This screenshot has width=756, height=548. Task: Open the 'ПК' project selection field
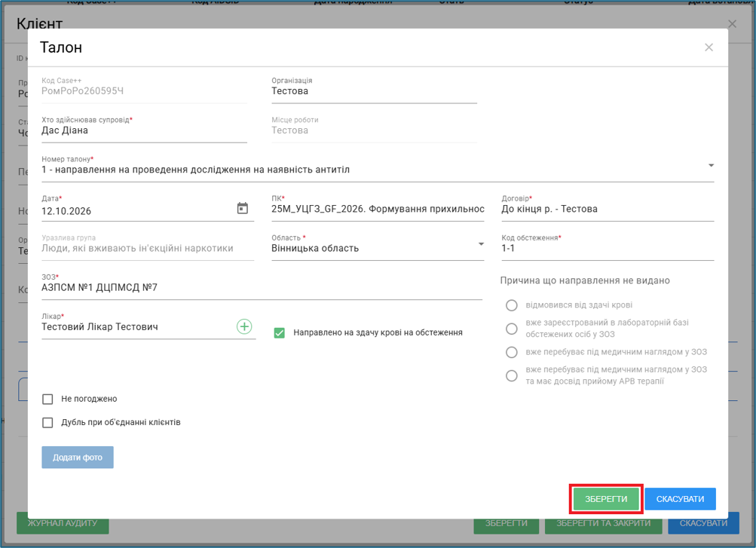point(378,208)
